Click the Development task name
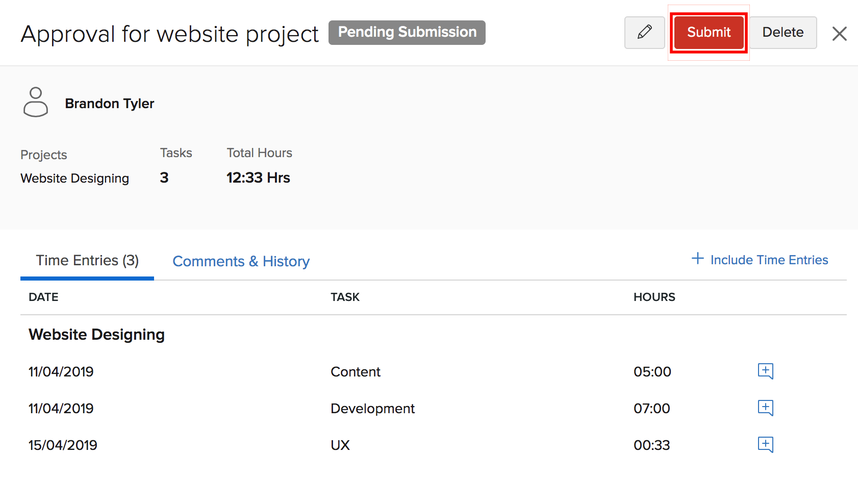Screen dimensions: 858x504 pyautogui.click(x=372, y=409)
